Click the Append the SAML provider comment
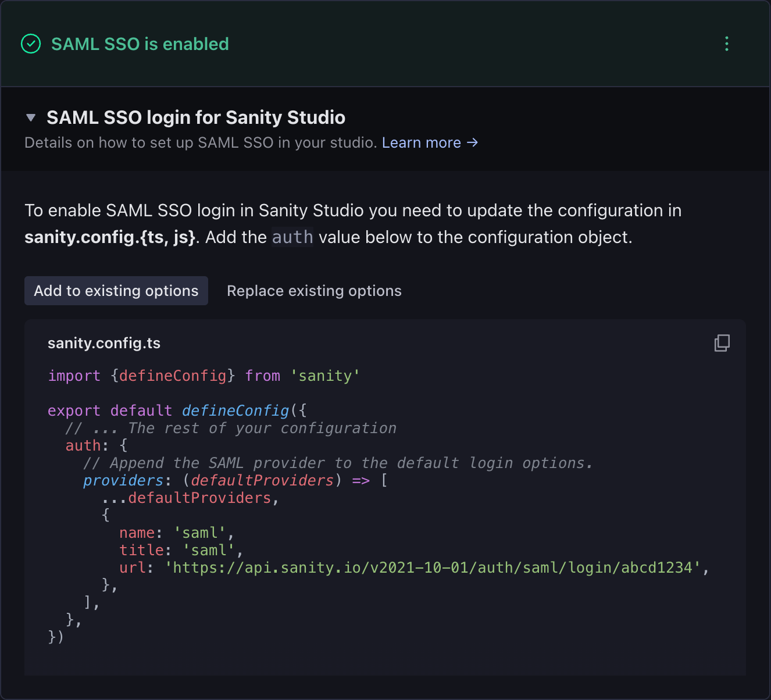The image size is (771, 700). (338, 463)
